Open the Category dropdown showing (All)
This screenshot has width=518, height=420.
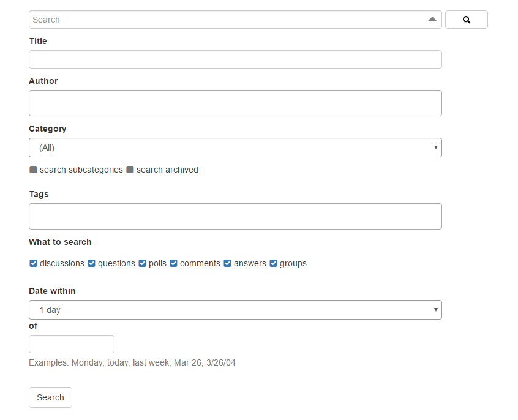pyautogui.click(x=235, y=148)
